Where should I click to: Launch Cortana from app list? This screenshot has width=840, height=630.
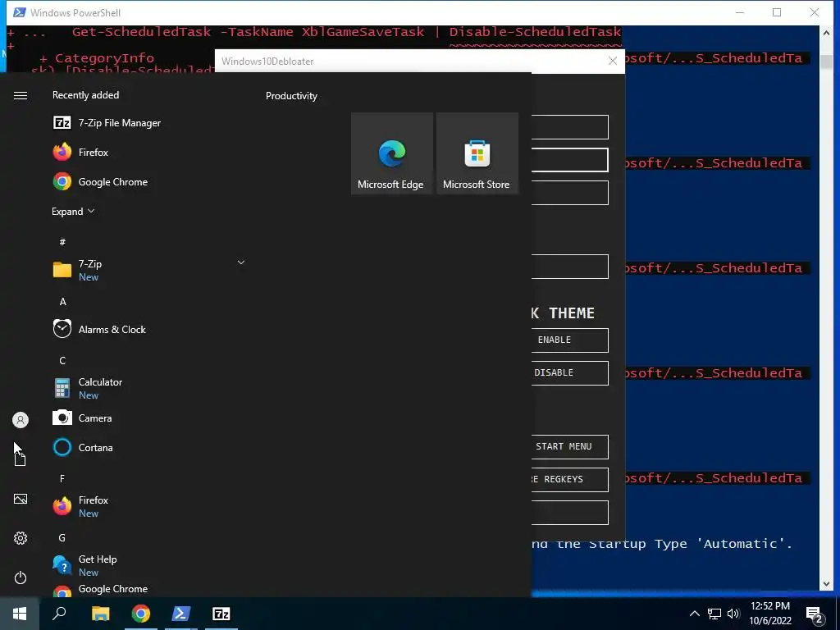coord(83,447)
